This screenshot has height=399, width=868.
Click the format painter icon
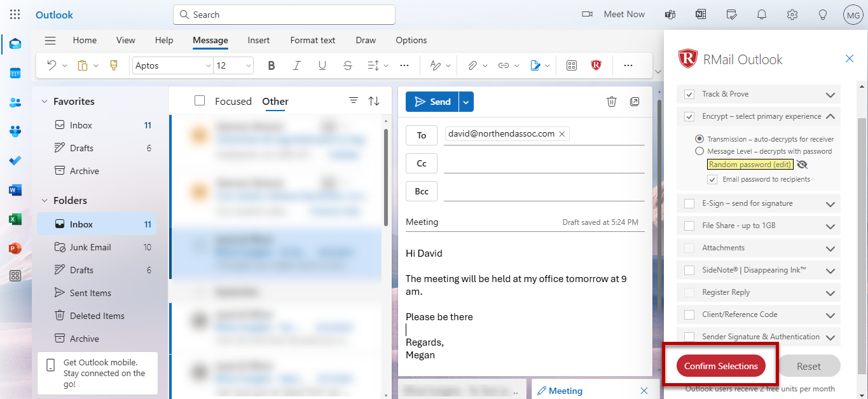click(x=114, y=65)
